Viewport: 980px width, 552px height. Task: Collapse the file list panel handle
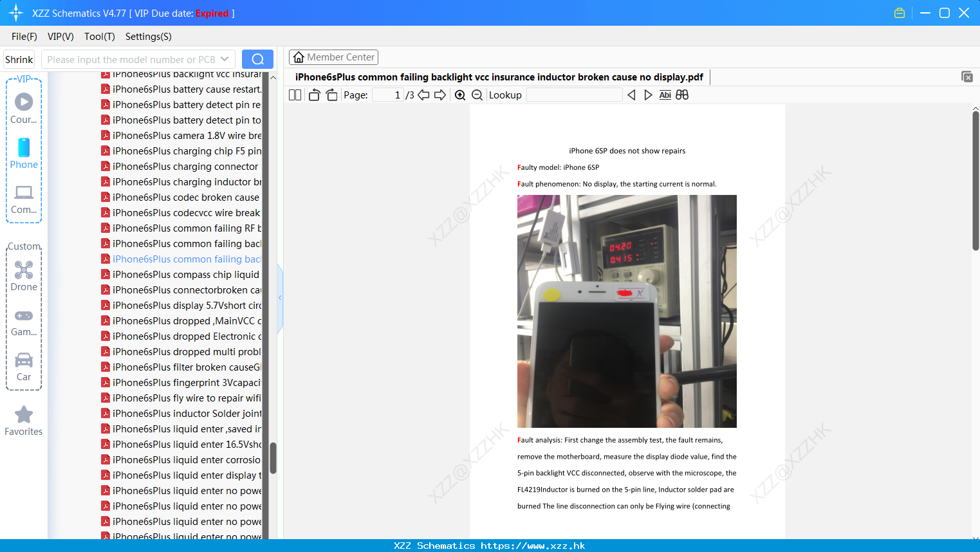tap(280, 298)
